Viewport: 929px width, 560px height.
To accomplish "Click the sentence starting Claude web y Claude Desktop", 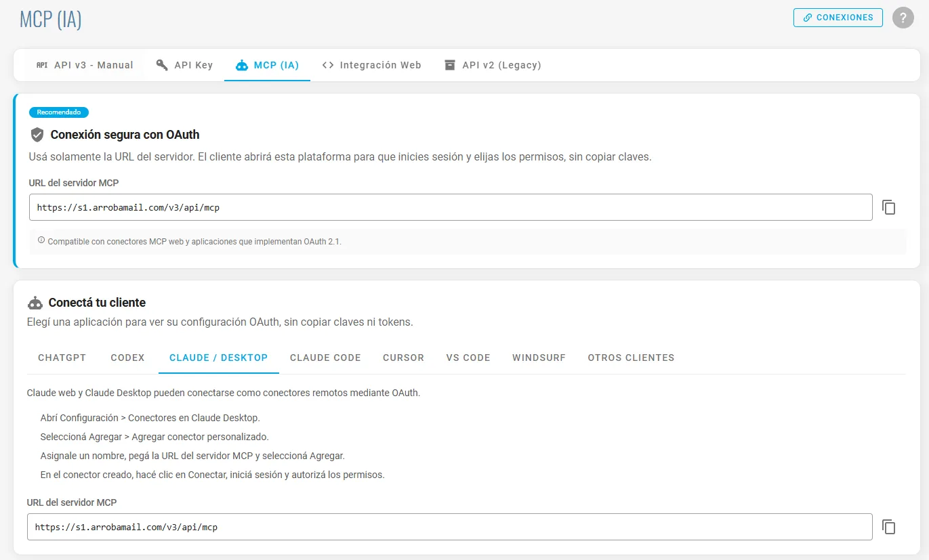I will (x=223, y=393).
